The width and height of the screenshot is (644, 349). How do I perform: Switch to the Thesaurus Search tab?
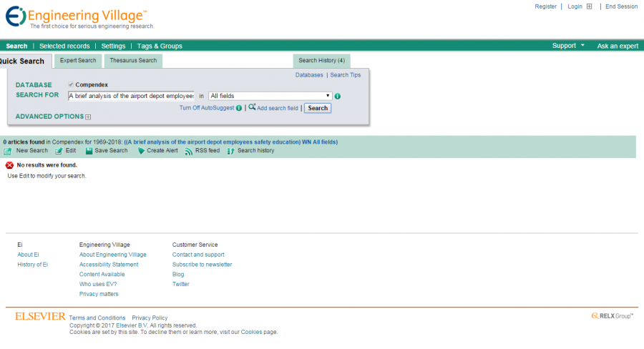(133, 60)
